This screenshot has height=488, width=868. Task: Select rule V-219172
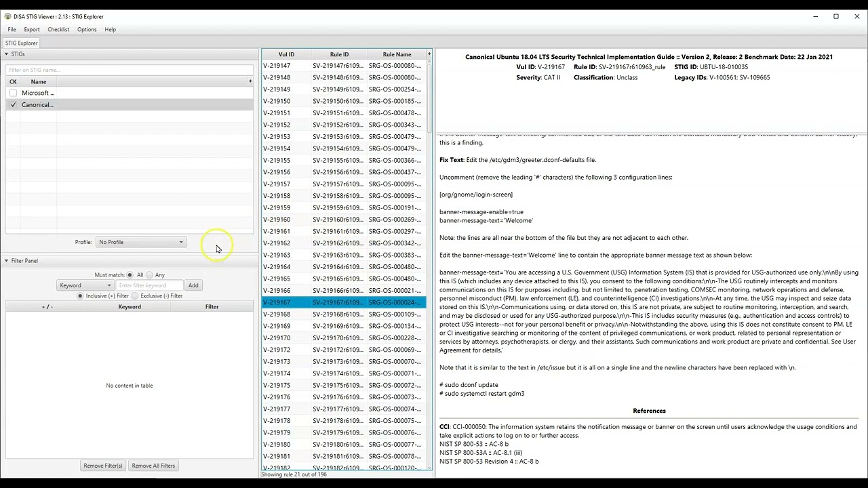point(344,350)
